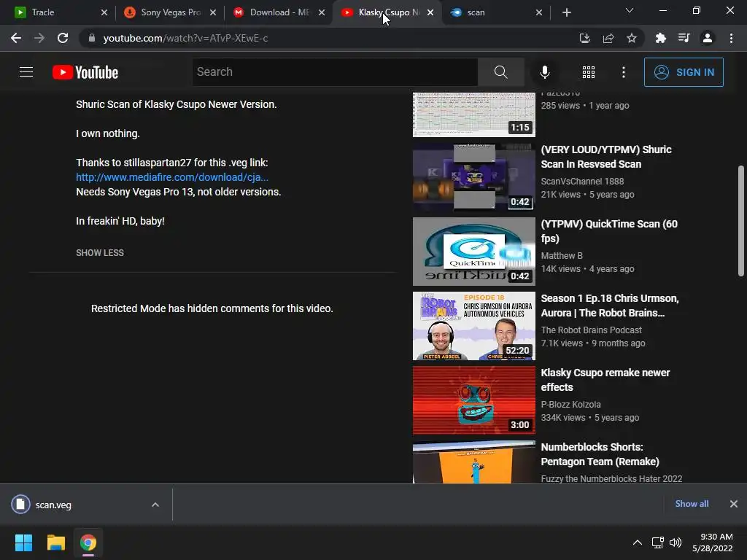This screenshot has height=560, width=747.
Task: Open the downloaded scan.veg file
Action: (53, 505)
